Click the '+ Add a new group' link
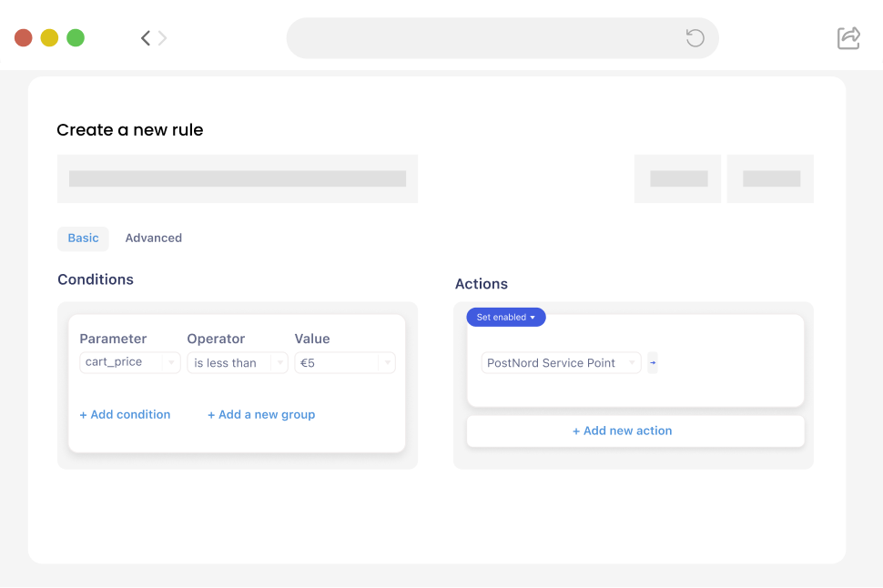 [x=261, y=414]
